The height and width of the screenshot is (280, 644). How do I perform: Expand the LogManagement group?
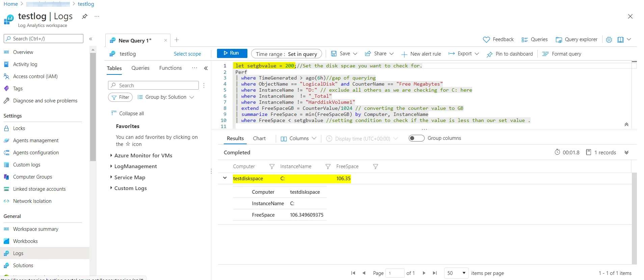tap(134, 166)
